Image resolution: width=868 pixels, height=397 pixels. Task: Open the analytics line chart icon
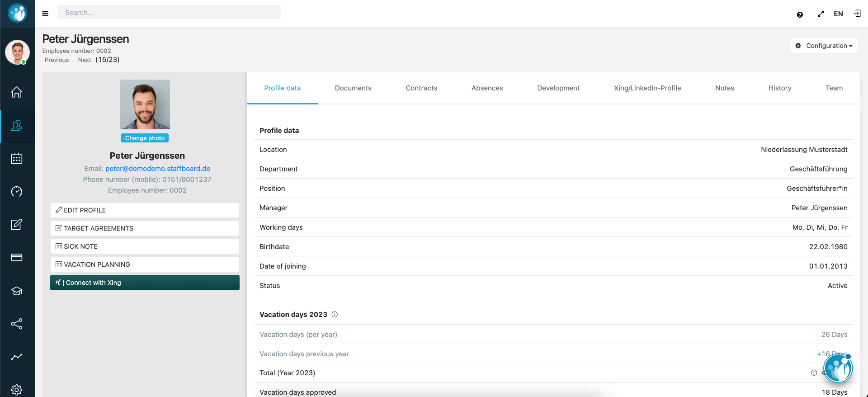pos(17,357)
